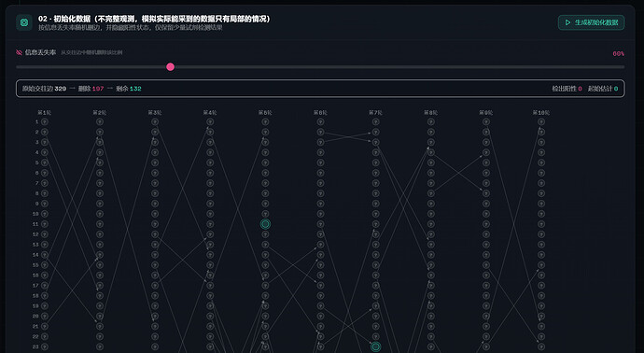The height and width of the screenshot is (353, 644).
Task: Select row 1 node in 第1轮
Action: pos(45,121)
